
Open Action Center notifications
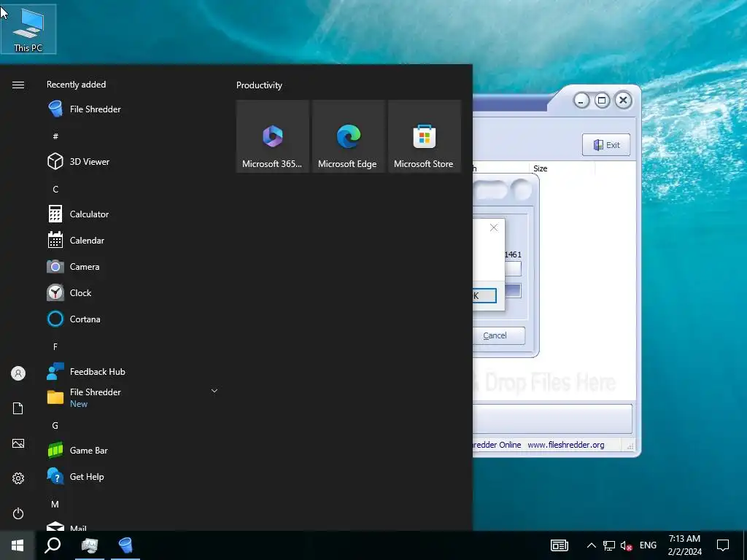point(723,545)
